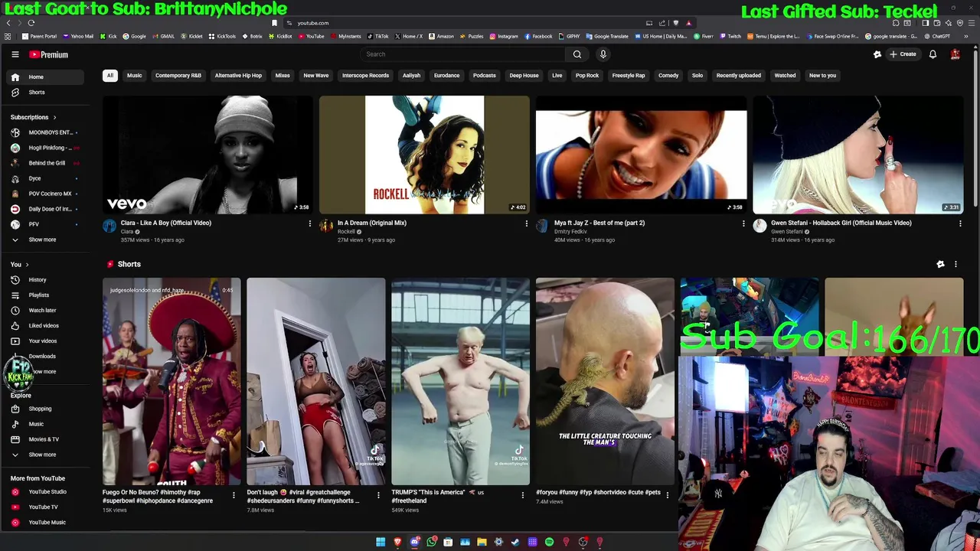Open Steam from the taskbar
The image size is (980, 551).
[515, 542]
